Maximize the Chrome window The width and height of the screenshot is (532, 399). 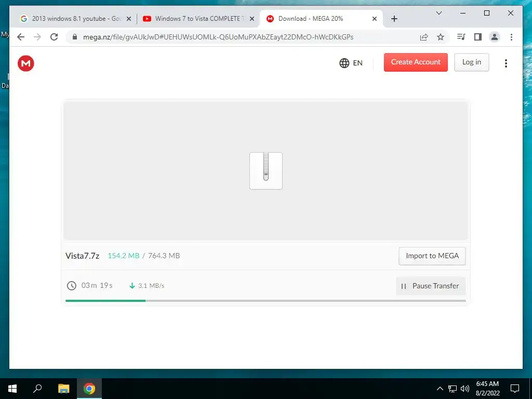click(486, 13)
